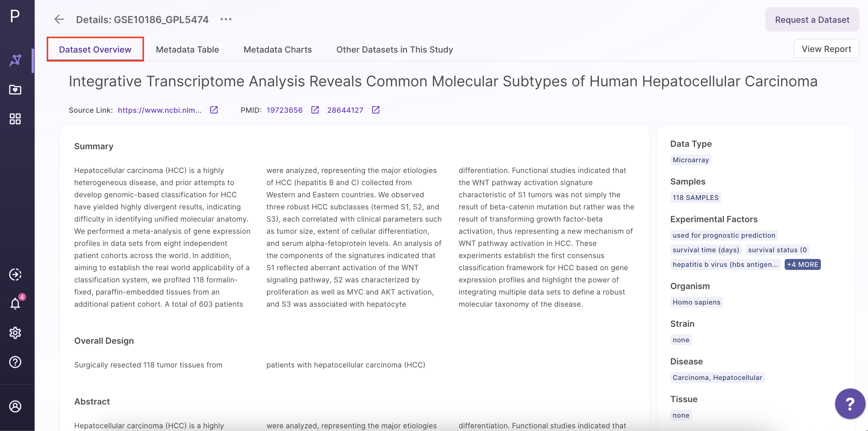The image size is (868, 431).
Task: Click the Experimental Factors heading
Action: (x=714, y=219)
